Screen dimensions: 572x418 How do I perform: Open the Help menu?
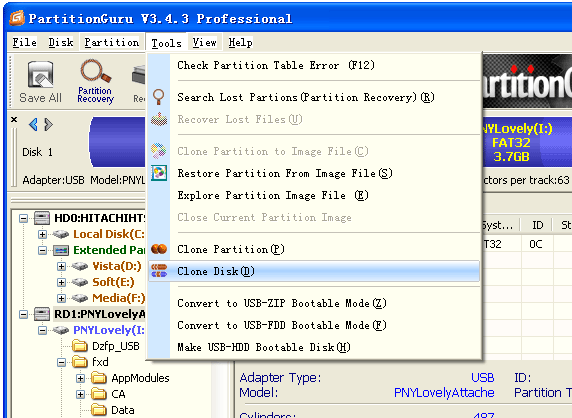point(240,42)
